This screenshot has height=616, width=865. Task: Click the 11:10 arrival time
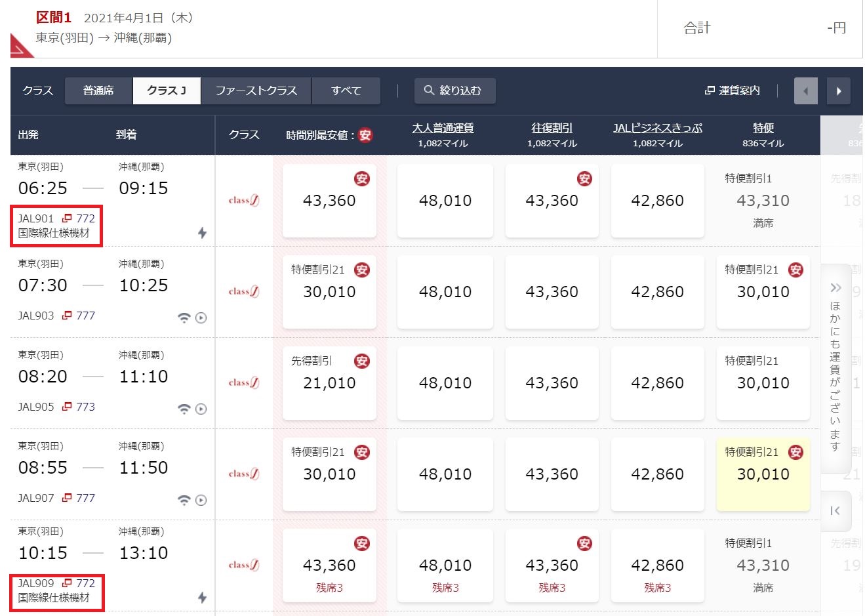pyautogui.click(x=144, y=377)
